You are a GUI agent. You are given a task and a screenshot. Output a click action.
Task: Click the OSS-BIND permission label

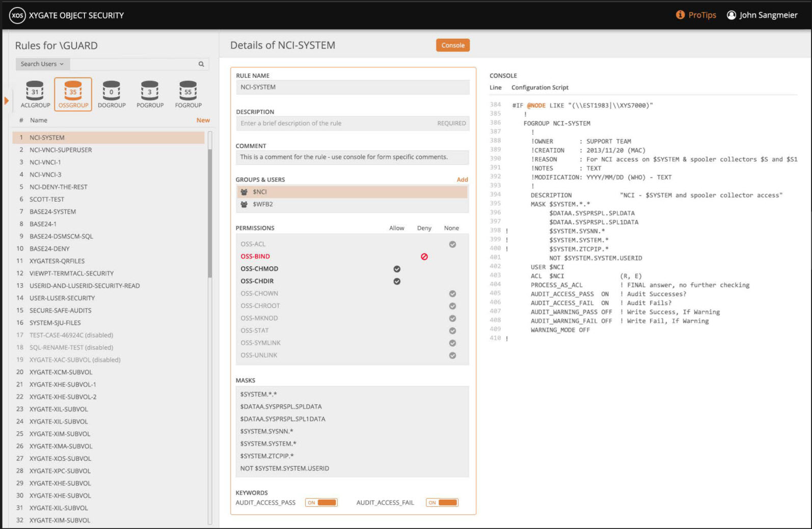[255, 257]
